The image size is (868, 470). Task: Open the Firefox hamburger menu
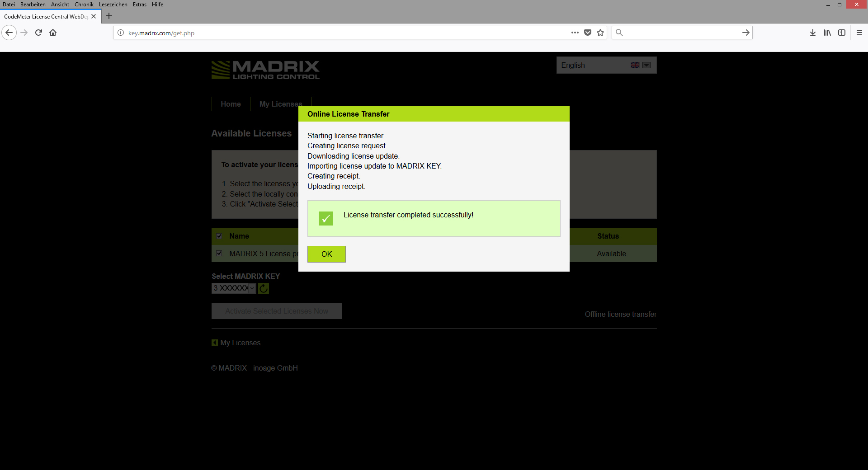point(859,33)
